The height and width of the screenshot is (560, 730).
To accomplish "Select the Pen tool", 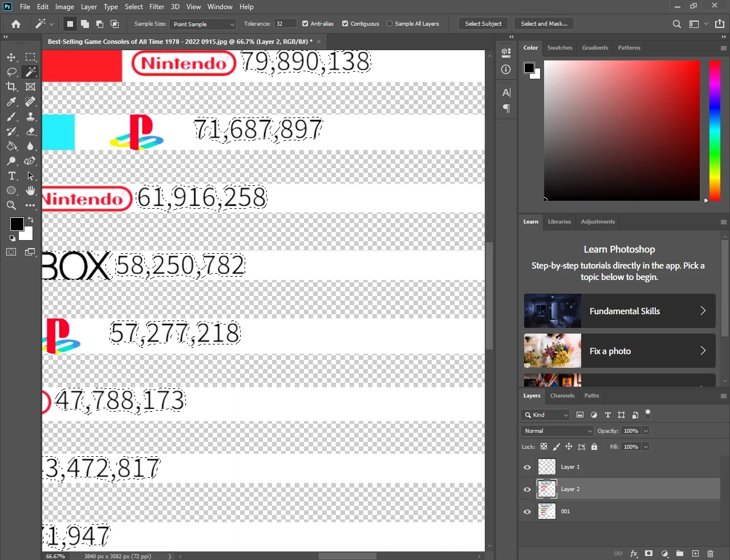I will click(30, 161).
